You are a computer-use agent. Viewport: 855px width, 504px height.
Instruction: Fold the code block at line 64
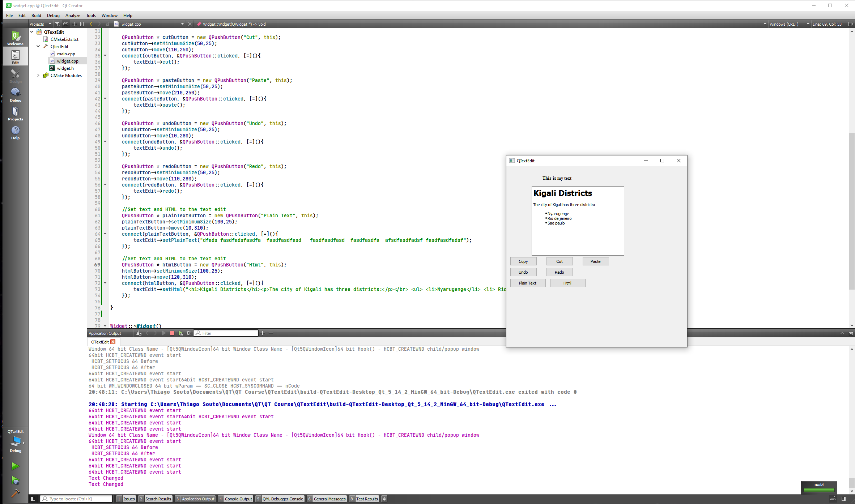click(x=105, y=234)
